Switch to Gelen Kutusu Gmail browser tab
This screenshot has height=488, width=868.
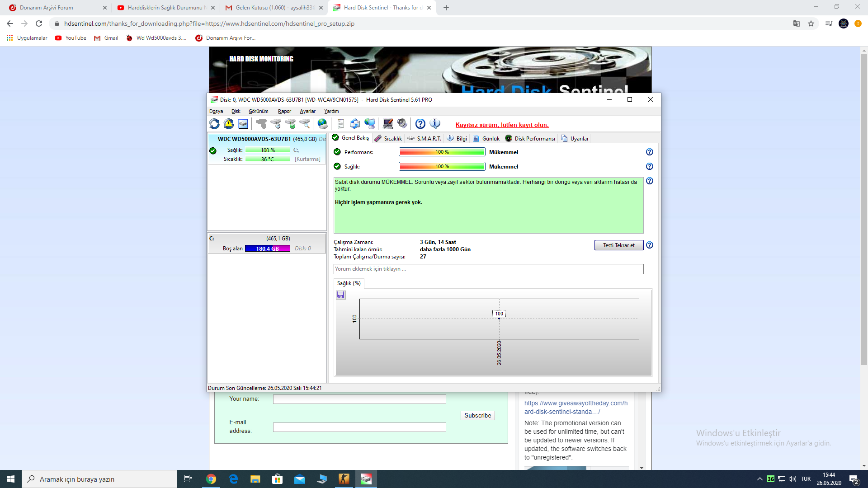coord(274,8)
